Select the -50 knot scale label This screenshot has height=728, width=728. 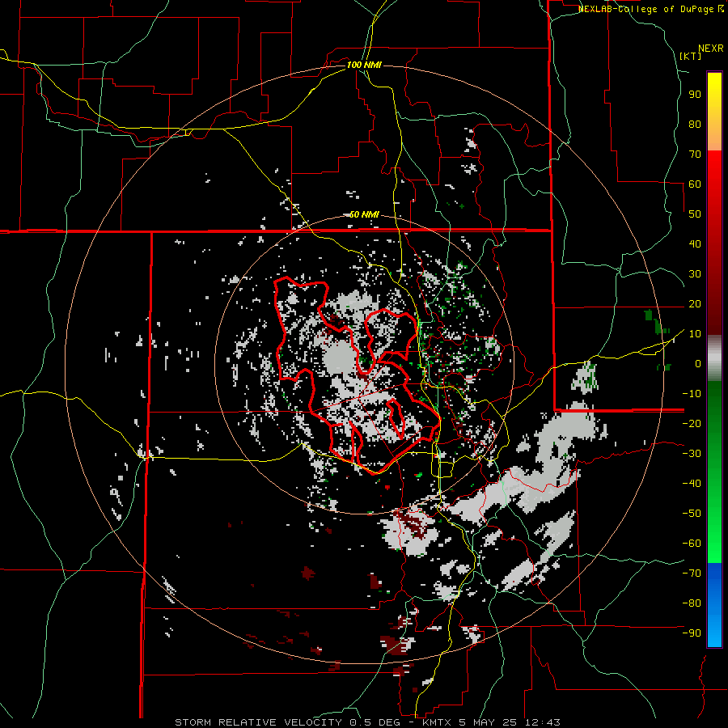692,514
